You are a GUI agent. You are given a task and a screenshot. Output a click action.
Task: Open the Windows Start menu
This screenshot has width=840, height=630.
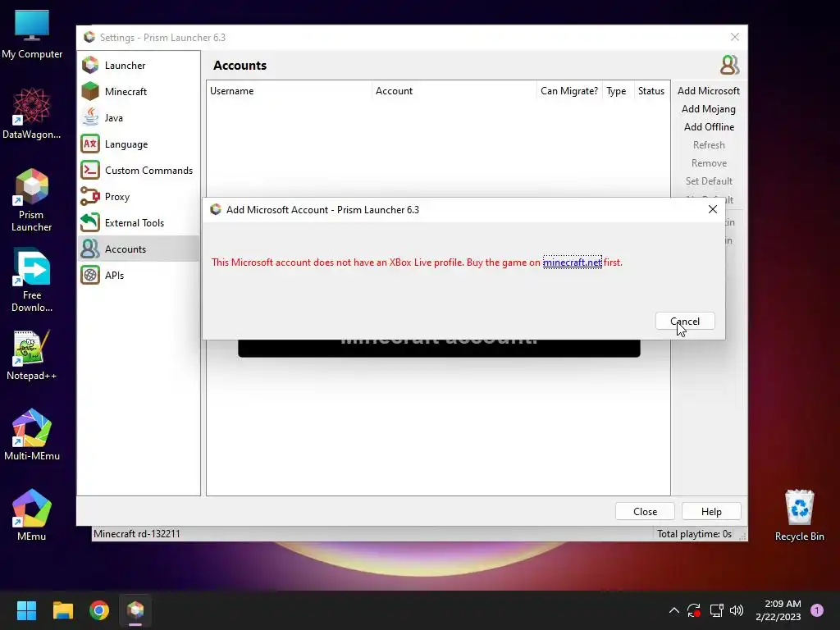coord(26,610)
